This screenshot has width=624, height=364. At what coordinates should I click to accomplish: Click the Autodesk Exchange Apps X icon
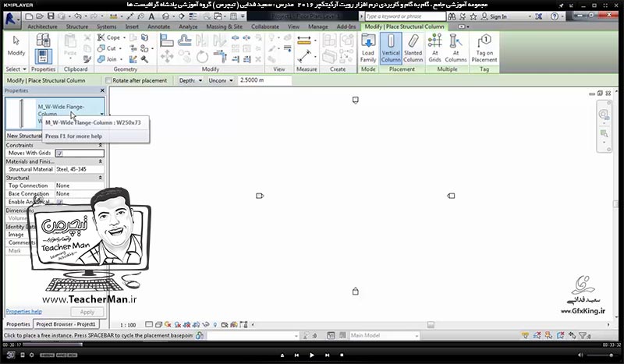(x=539, y=16)
